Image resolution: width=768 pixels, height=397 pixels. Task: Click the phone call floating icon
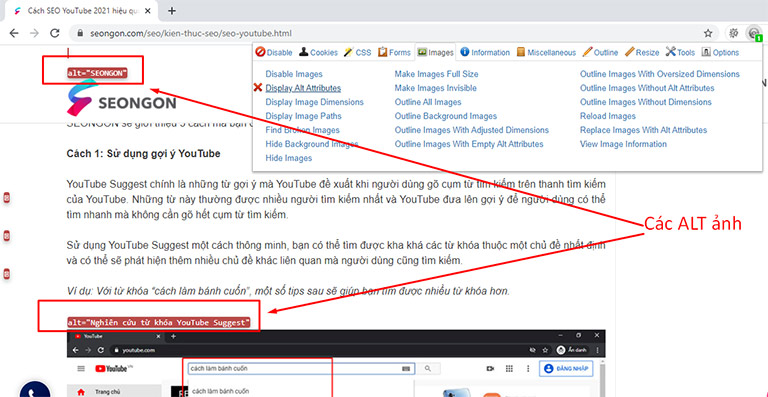(x=35, y=390)
